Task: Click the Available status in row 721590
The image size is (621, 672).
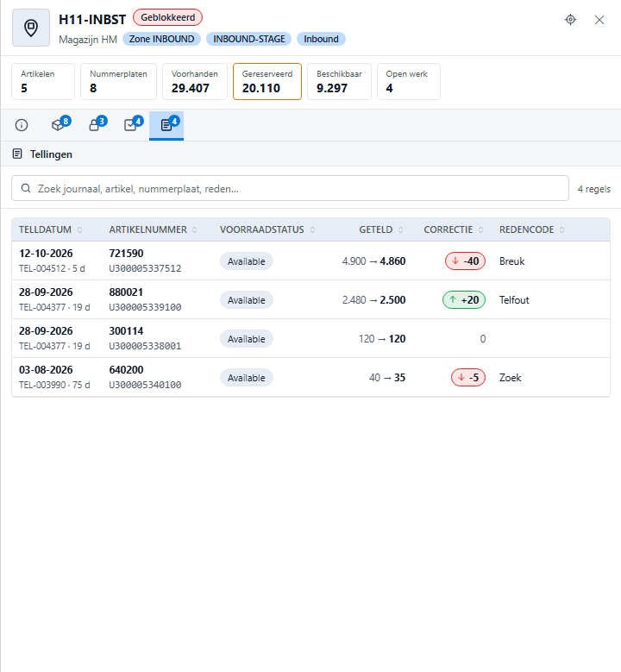Action: [247, 261]
